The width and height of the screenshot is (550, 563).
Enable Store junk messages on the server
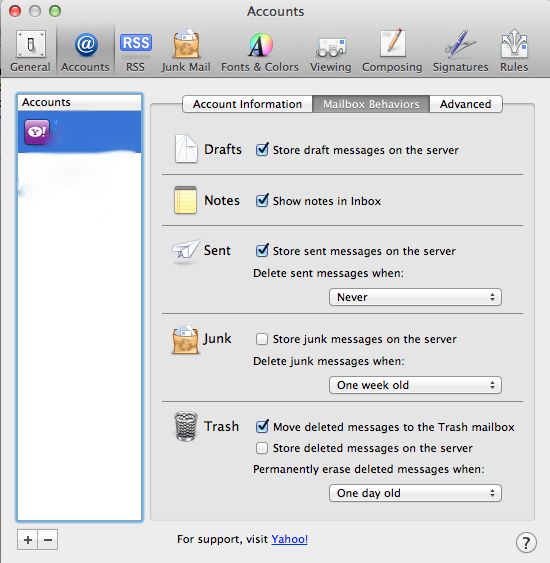coord(262,339)
